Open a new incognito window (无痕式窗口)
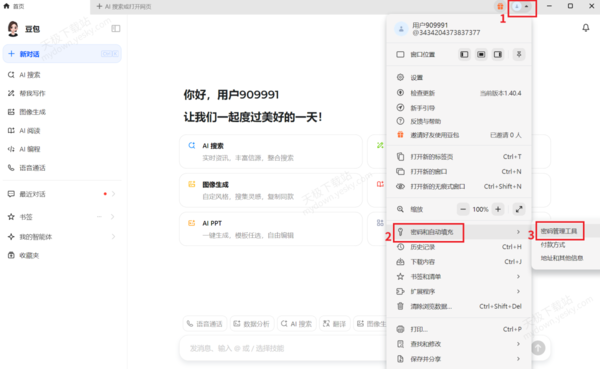Viewport: 600px width, 369px height. point(459,186)
